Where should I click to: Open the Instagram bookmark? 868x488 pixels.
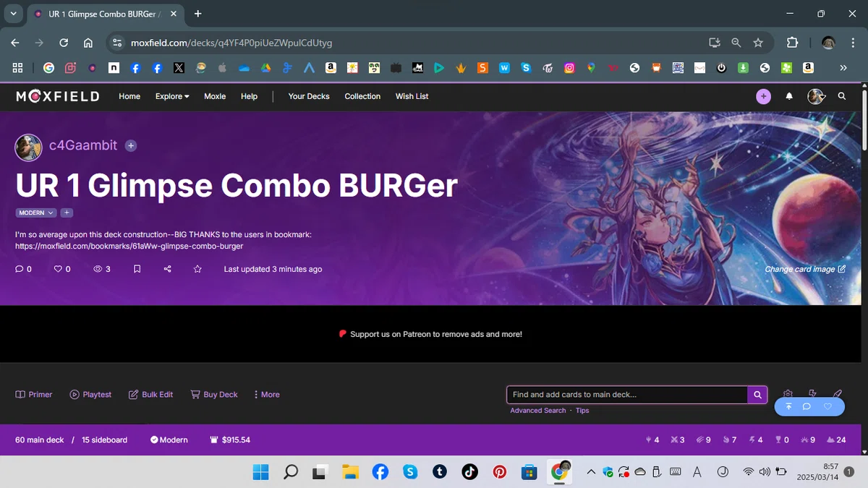coord(569,68)
